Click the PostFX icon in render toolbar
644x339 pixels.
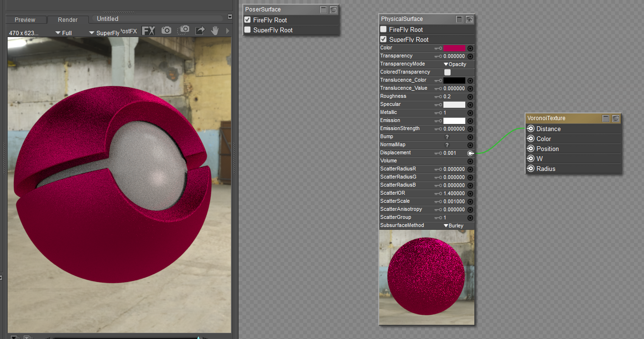pyautogui.click(x=148, y=31)
